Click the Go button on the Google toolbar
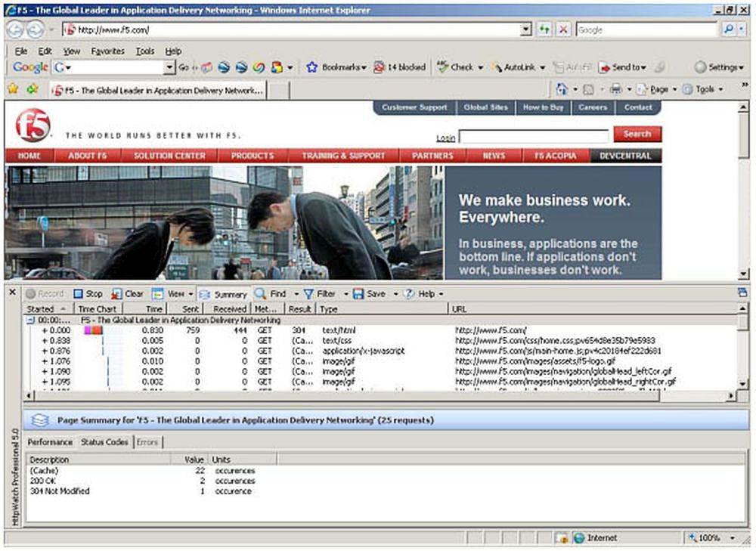 click(183, 67)
